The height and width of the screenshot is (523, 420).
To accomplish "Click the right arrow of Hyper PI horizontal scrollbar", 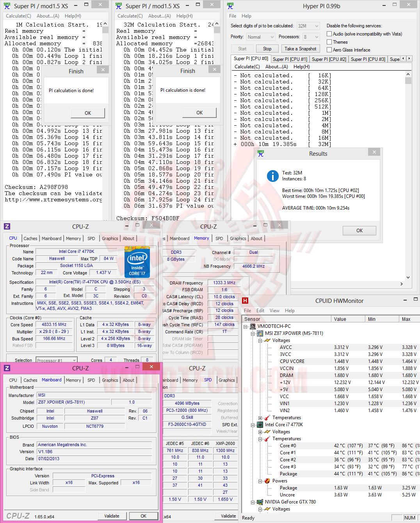I will pos(402,284).
